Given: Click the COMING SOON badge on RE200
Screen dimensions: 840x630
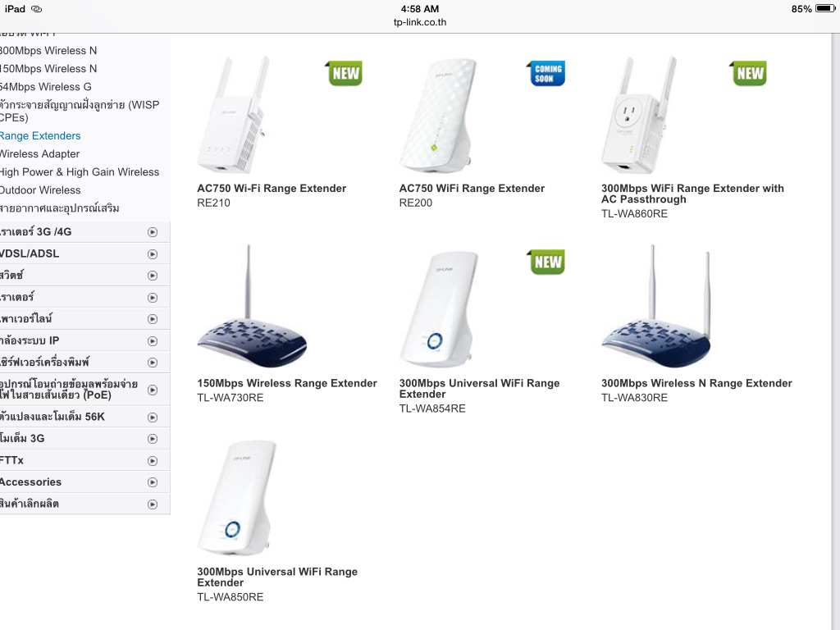Looking at the screenshot, I should 546,73.
